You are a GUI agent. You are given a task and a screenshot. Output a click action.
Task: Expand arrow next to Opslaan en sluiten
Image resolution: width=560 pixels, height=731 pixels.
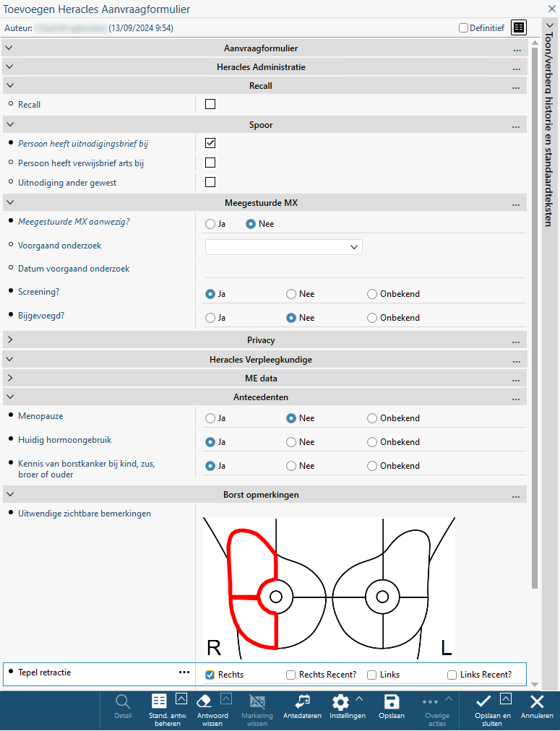click(x=506, y=698)
